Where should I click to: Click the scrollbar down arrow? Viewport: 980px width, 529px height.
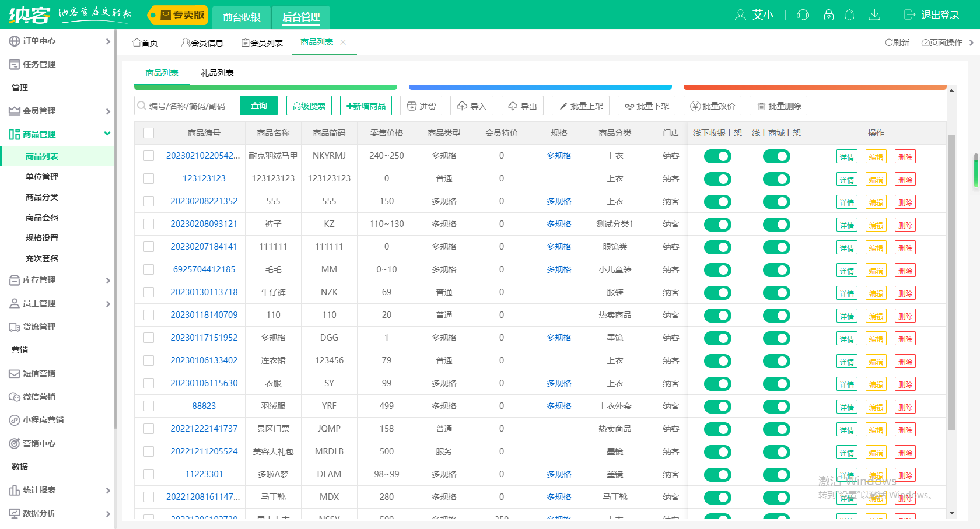pyautogui.click(x=951, y=513)
